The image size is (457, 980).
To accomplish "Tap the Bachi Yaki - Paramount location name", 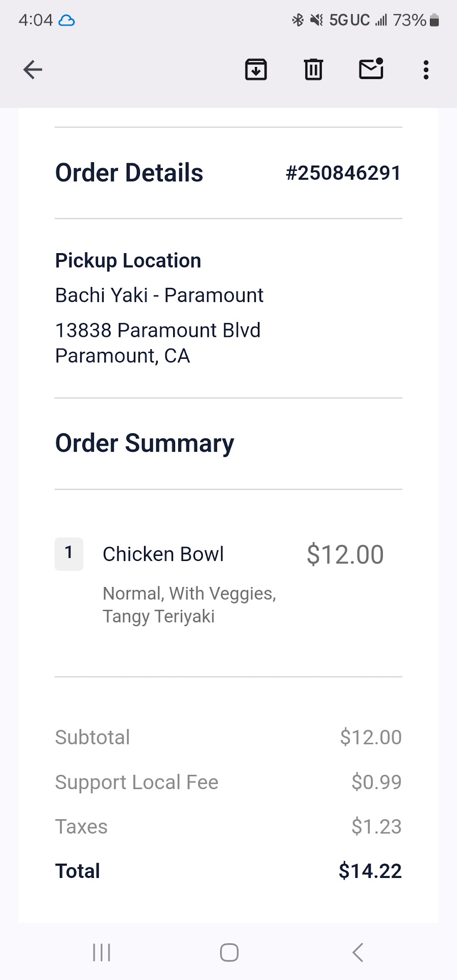I will coord(159,295).
